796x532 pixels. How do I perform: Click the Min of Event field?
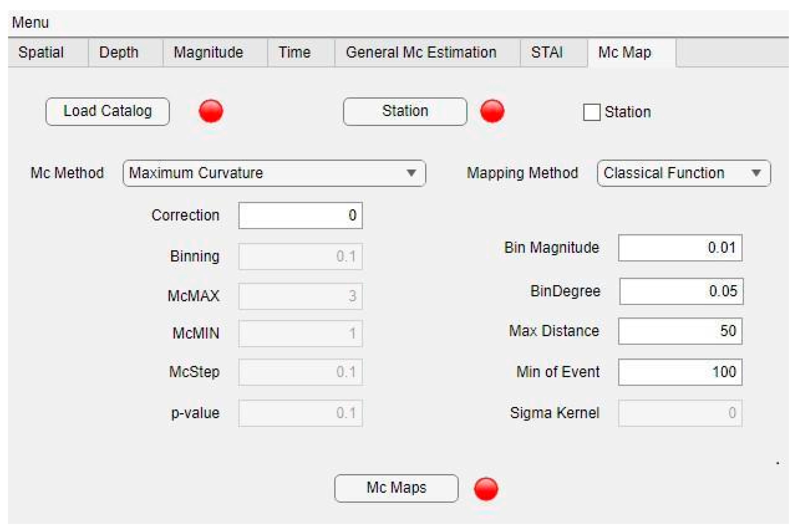[x=680, y=372]
